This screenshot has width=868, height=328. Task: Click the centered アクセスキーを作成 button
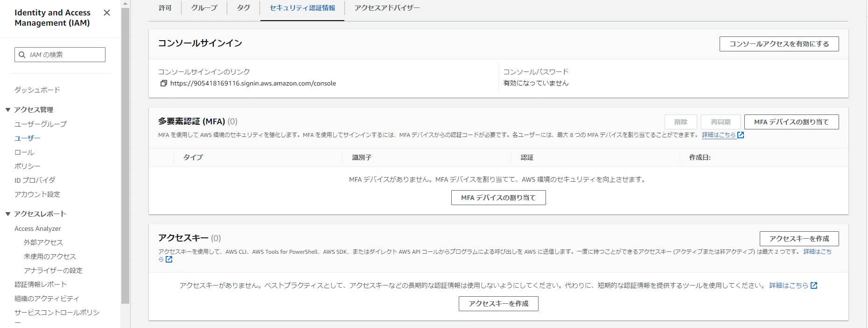click(x=498, y=304)
